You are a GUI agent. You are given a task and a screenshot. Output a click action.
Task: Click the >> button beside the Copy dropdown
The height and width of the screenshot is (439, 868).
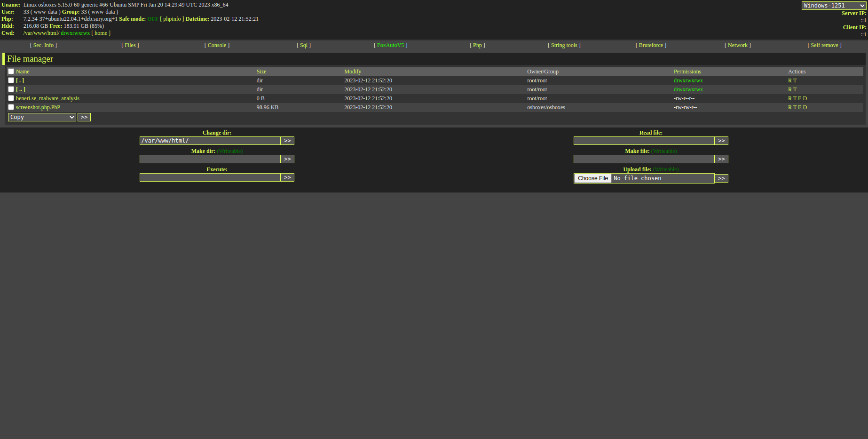[x=84, y=117]
